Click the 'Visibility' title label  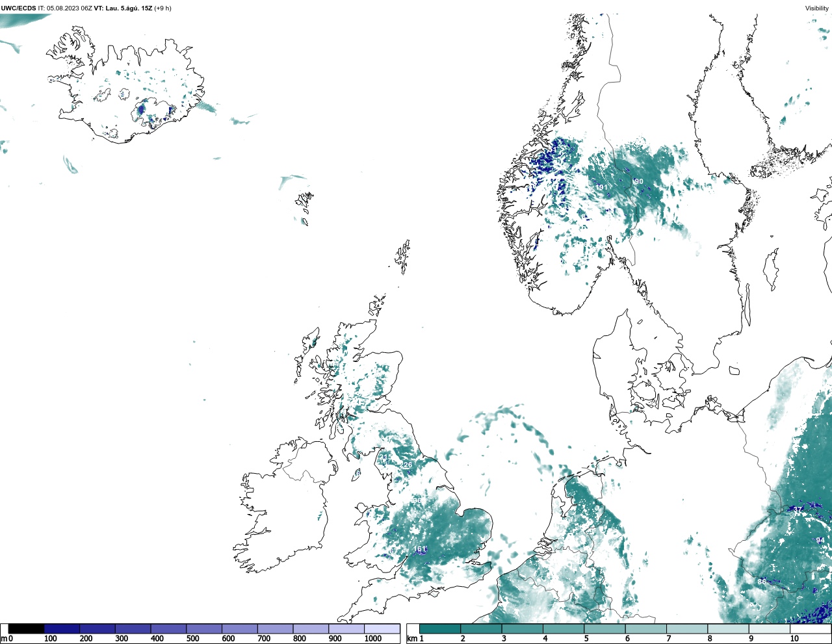pyautogui.click(x=817, y=8)
